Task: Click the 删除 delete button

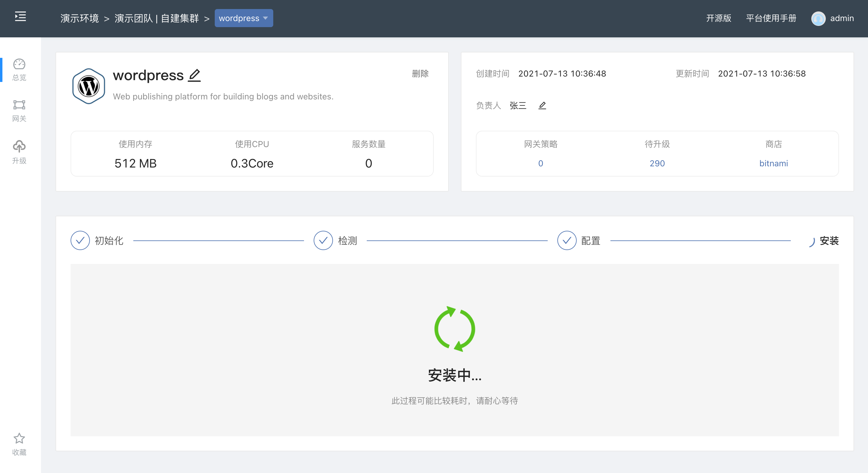Action: (x=420, y=74)
